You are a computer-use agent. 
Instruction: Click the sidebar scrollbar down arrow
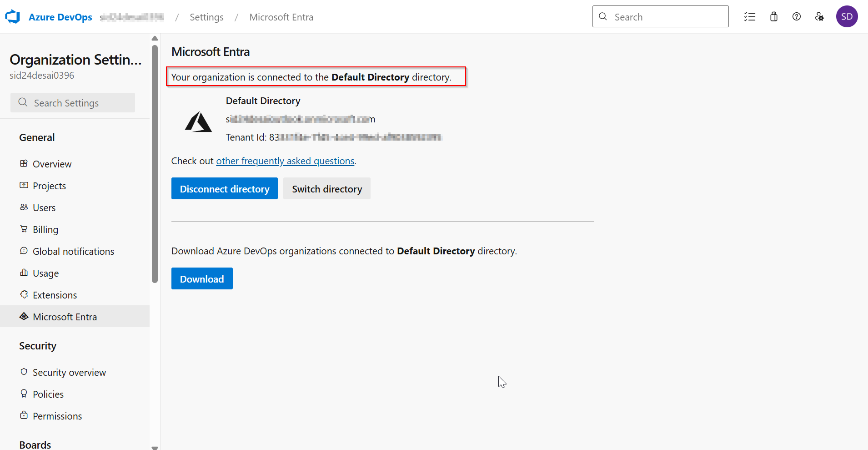coord(155,448)
